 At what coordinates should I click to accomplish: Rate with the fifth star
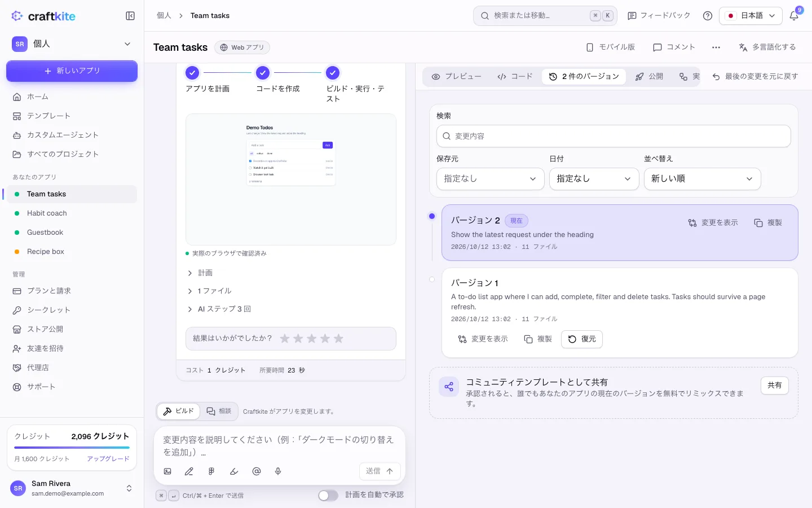pyautogui.click(x=338, y=339)
